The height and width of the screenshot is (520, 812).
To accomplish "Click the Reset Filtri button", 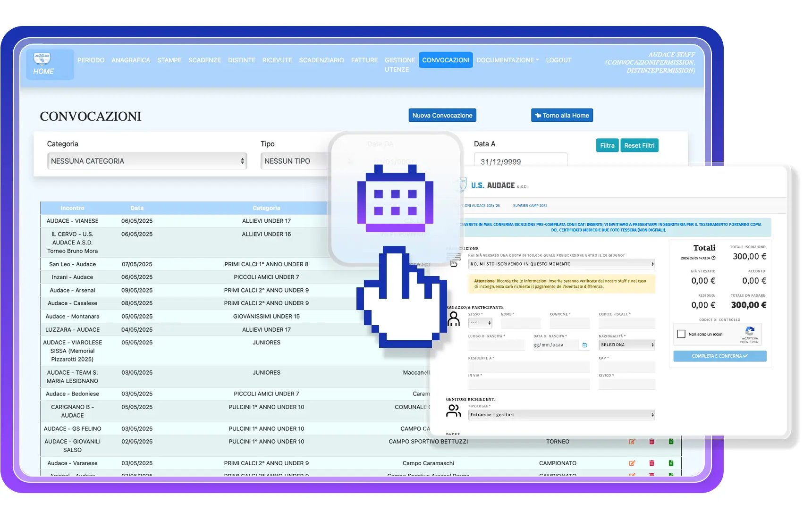I will 639,145.
